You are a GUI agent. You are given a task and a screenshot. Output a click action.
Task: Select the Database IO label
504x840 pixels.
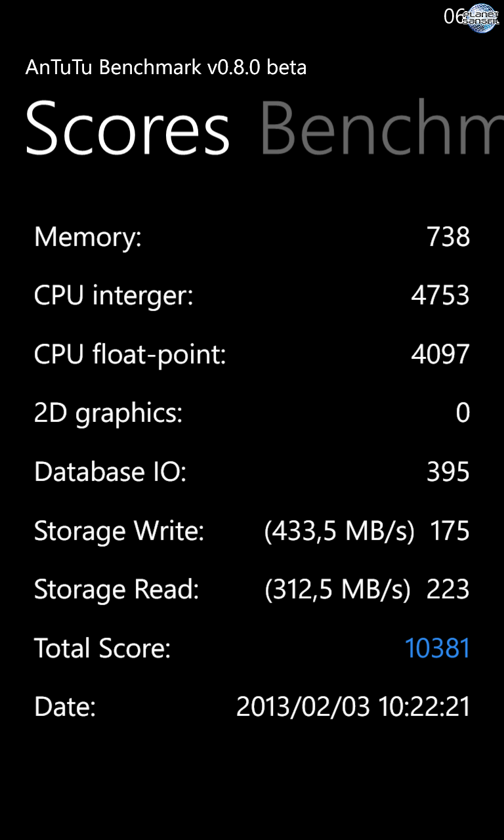[110, 472]
